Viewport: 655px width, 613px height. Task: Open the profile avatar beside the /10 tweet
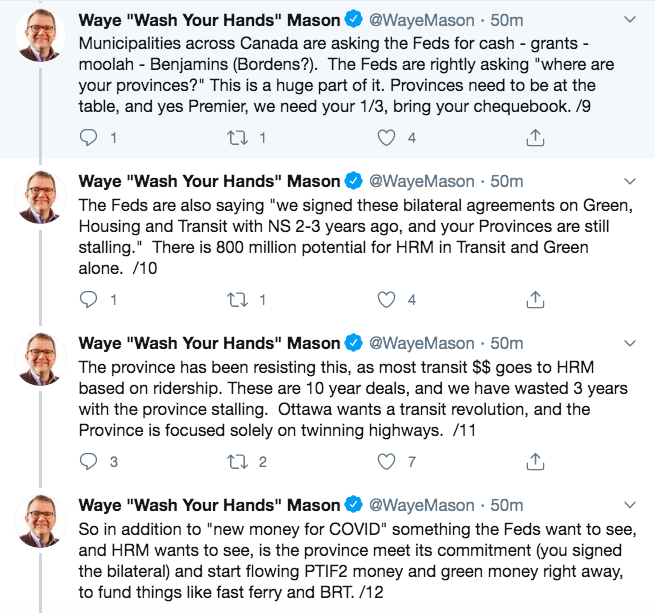click(x=40, y=198)
